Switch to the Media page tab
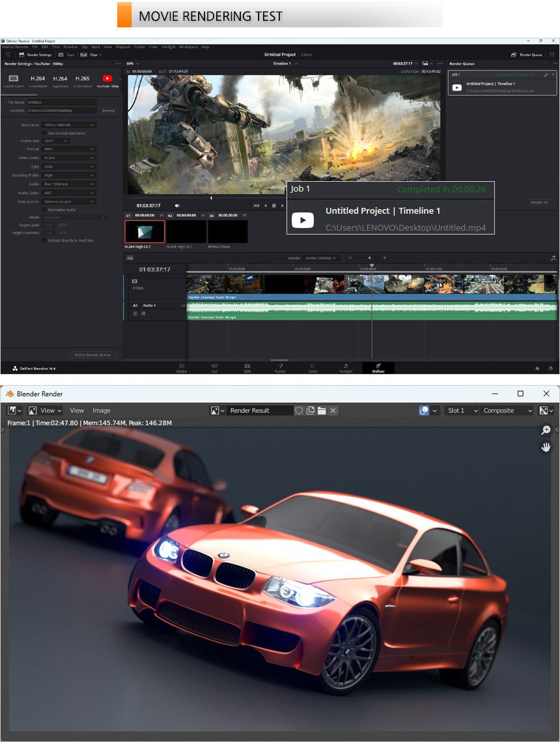This screenshot has height=746, width=560. tap(182, 367)
